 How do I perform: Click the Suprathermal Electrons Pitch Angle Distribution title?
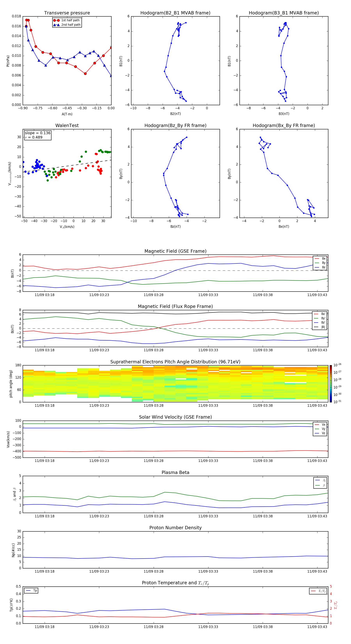click(175, 362)
